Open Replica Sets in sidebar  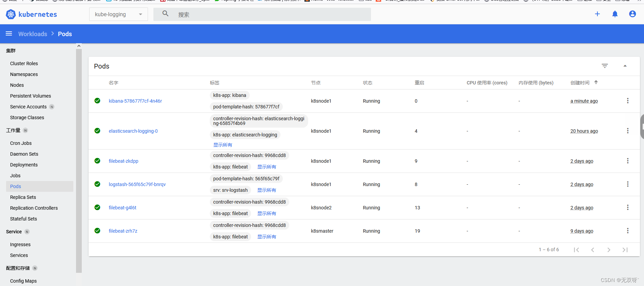(23, 197)
